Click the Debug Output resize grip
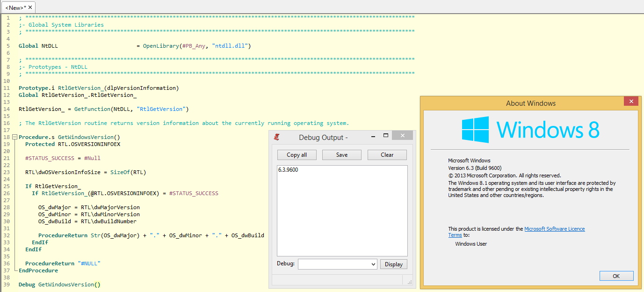 (x=410, y=282)
